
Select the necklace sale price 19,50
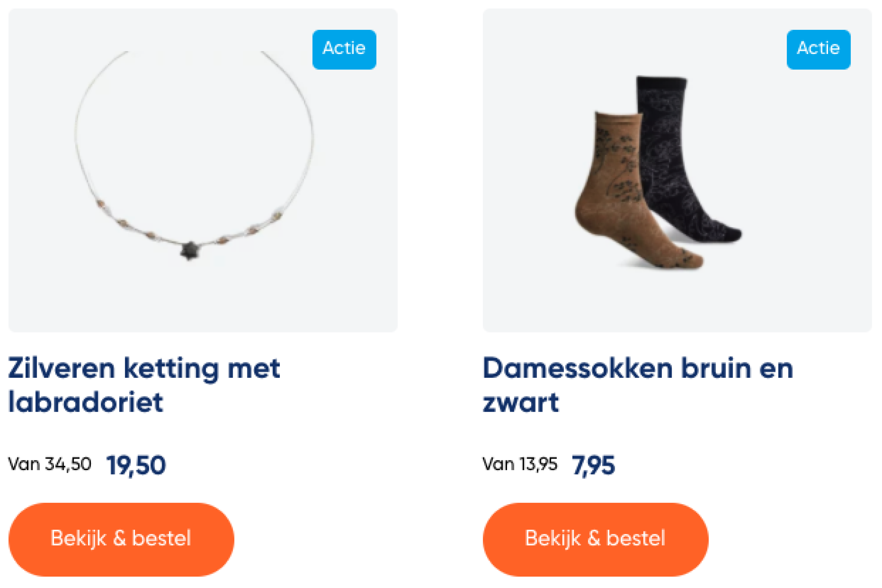(136, 465)
